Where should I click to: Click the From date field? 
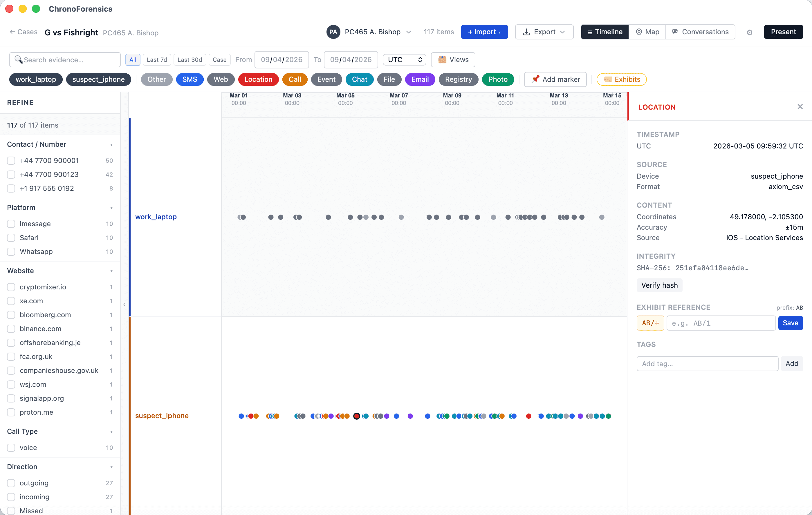pyautogui.click(x=282, y=60)
